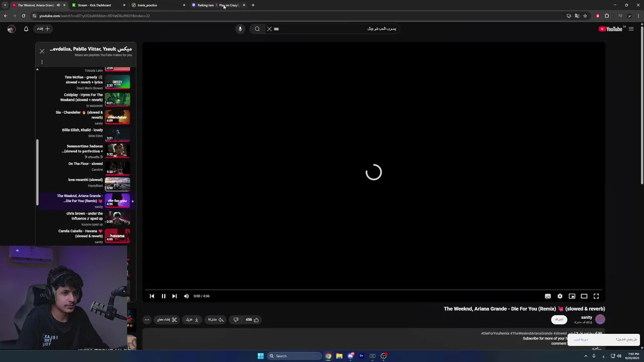Open the YouTube account avatar menu
This screenshot has width=644, height=362.
point(11,29)
